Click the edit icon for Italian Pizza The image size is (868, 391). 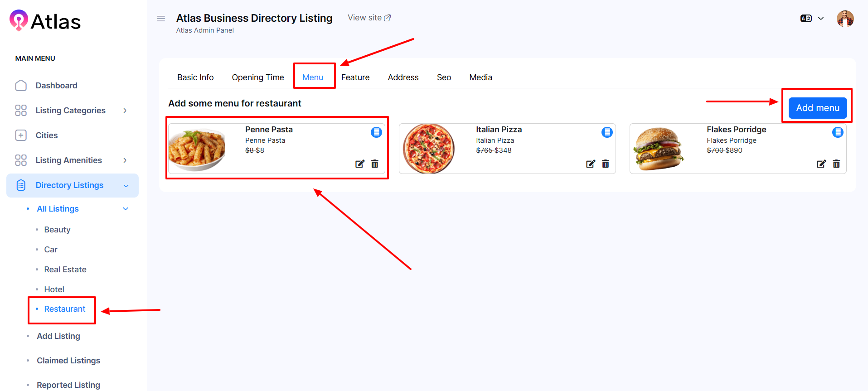pyautogui.click(x=590, y=164)
